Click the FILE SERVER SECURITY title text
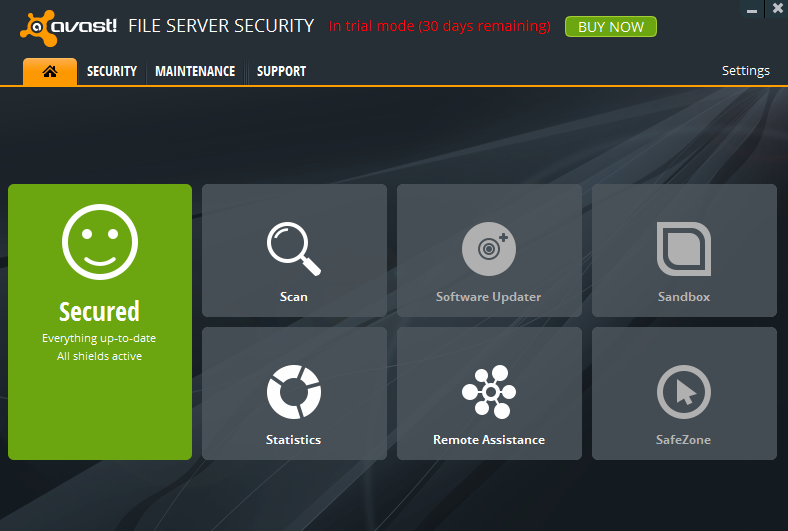This screenshot has width=788, height=531. coord(221,26)
